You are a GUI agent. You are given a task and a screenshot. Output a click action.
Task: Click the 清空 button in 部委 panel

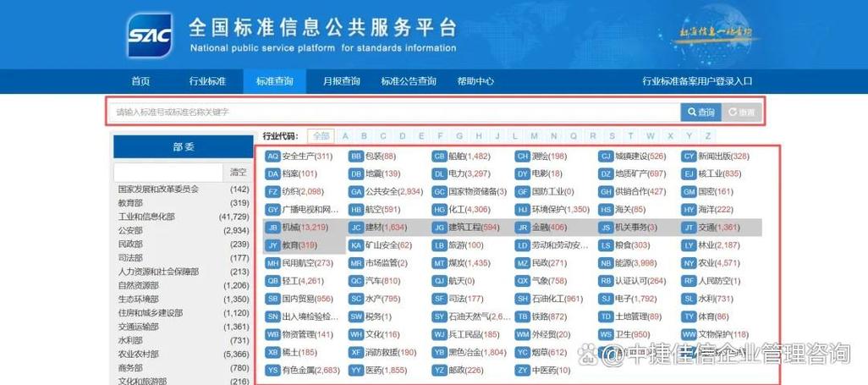coord(238,173)
